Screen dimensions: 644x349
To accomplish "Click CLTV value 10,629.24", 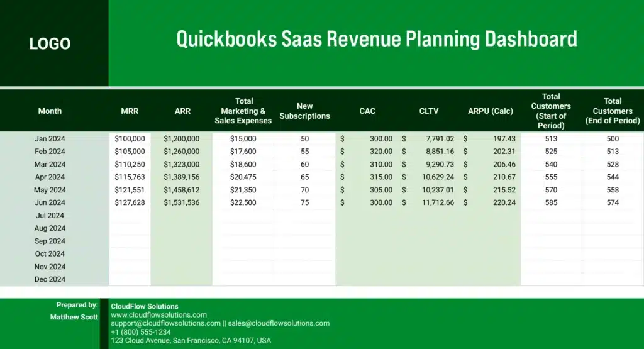I will point(438,177).
